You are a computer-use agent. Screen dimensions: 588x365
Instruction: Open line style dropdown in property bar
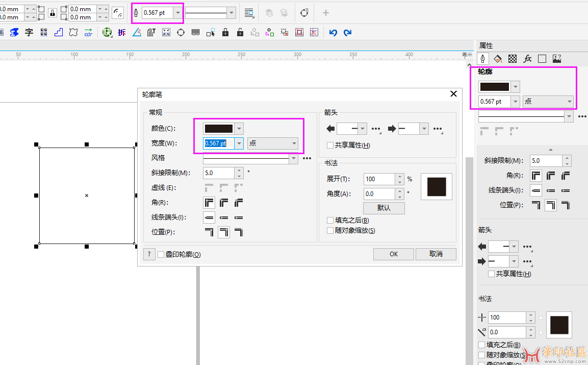click(x=232, y=13)
